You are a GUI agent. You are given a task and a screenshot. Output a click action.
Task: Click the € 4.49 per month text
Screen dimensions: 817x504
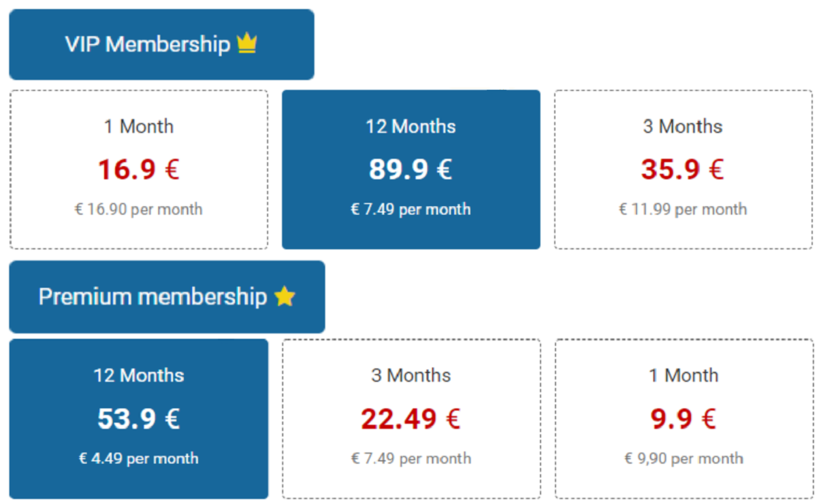(139, 458)
